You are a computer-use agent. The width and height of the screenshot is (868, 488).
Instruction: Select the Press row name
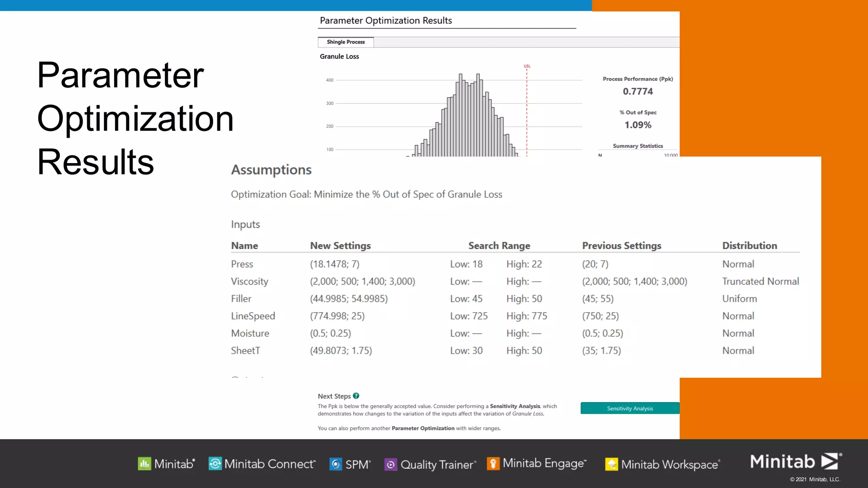(x=242, y=264)
